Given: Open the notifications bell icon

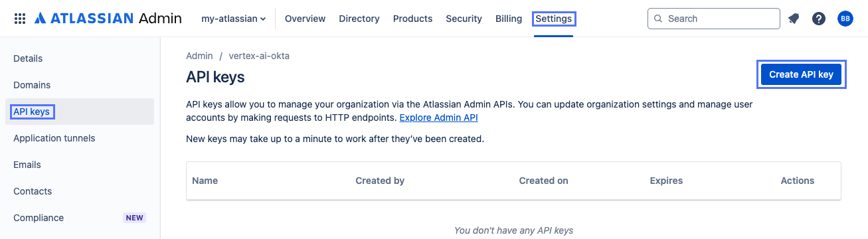Looking at the screenshot, I should tap(794, 19).
